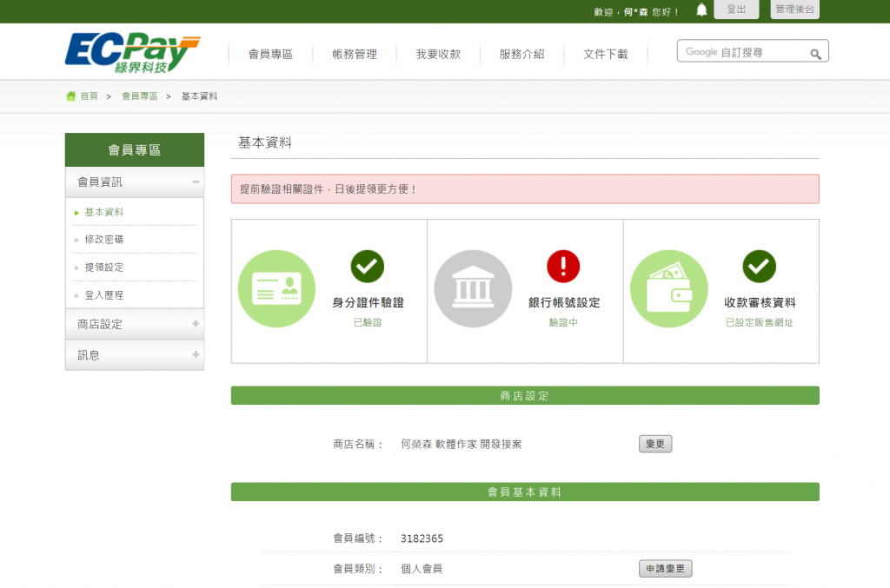The width and height of the screenshot is (890, 588).
Task: Open the notification bell
Action: (x=701, y=10)
